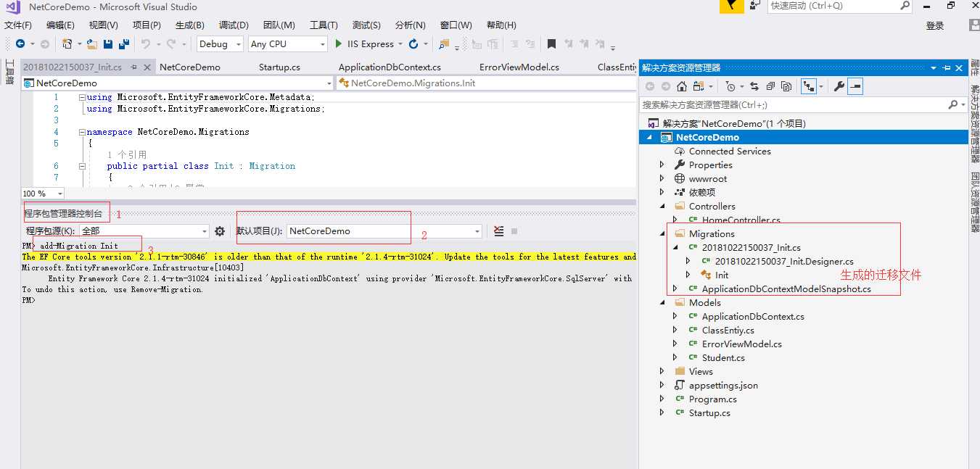Viewport: 980px width, 469px height.
Task: Click the Save All icon
Action: pyautogui.click(x=123, y=44)
